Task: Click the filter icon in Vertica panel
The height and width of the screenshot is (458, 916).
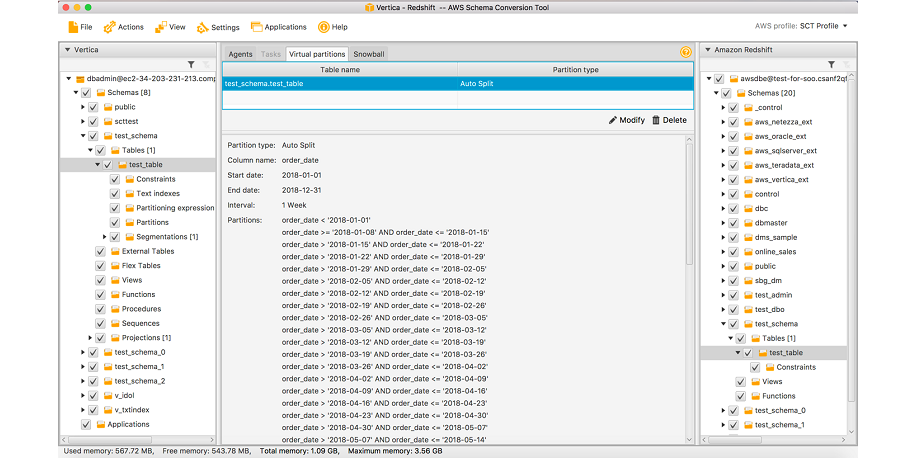Action: coord(191,65)
